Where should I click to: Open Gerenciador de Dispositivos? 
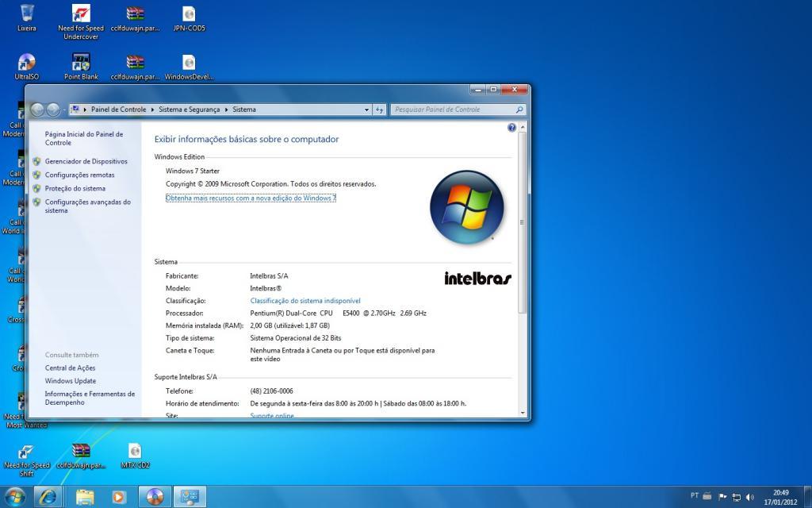click(x=86, y=161)
